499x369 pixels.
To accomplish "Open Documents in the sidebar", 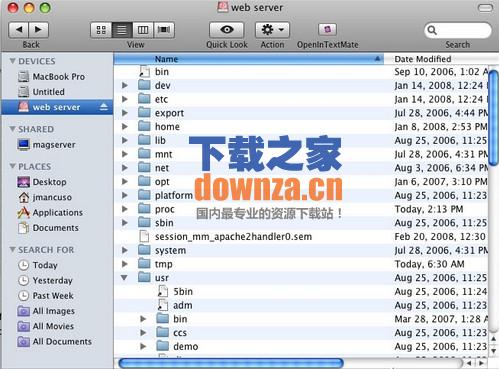I will [57, 228].
